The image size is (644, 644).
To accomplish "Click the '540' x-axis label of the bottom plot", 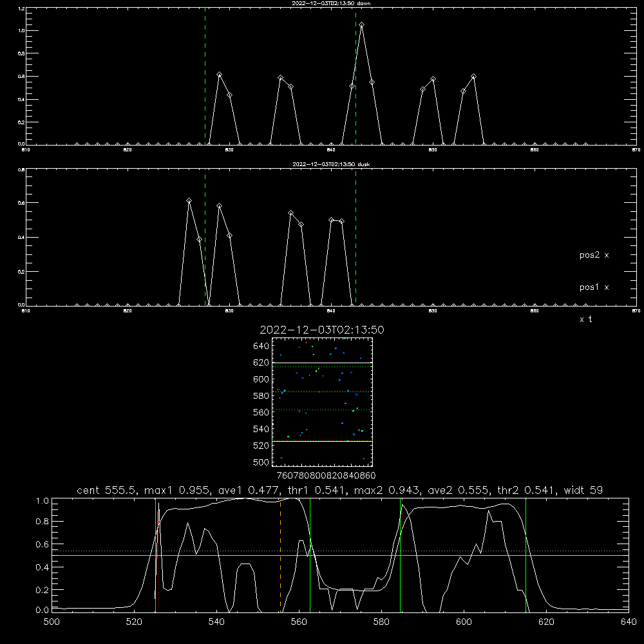I will [x=216, y=622].
